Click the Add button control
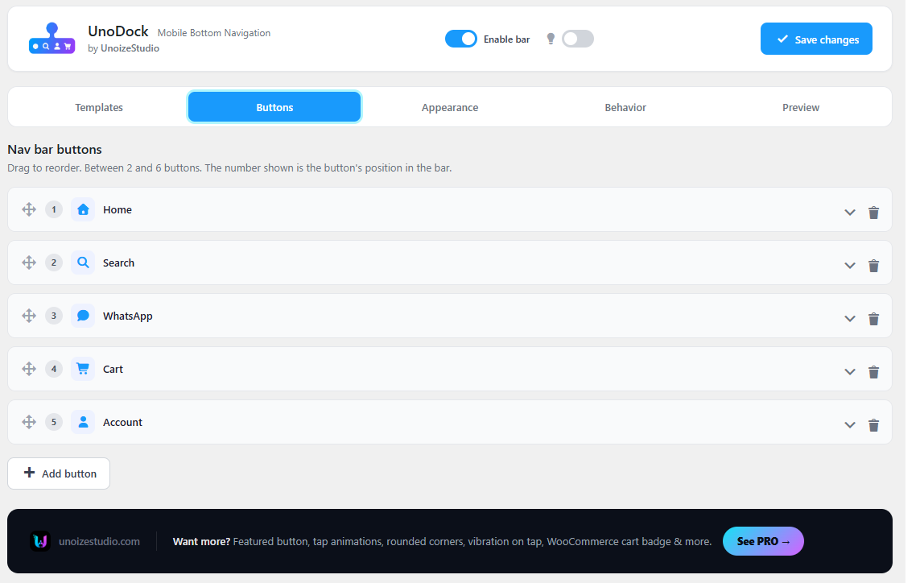Screen dimensions: 924x583 click(59, 473)
